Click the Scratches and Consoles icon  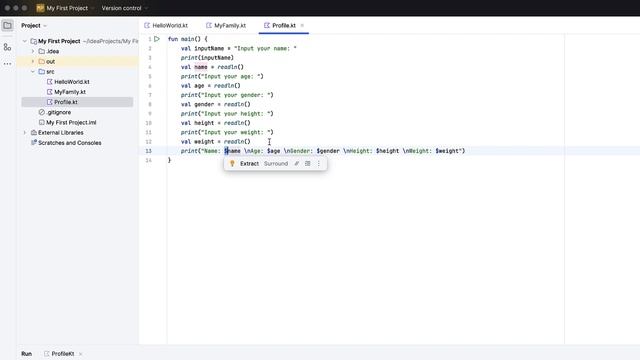(x=34, y=143)
